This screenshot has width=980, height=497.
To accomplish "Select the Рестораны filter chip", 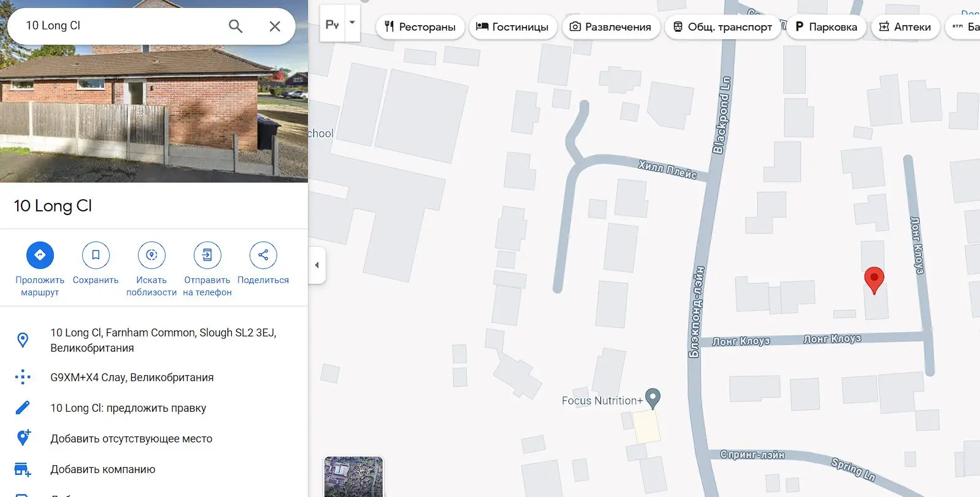I will pos(420,27).
